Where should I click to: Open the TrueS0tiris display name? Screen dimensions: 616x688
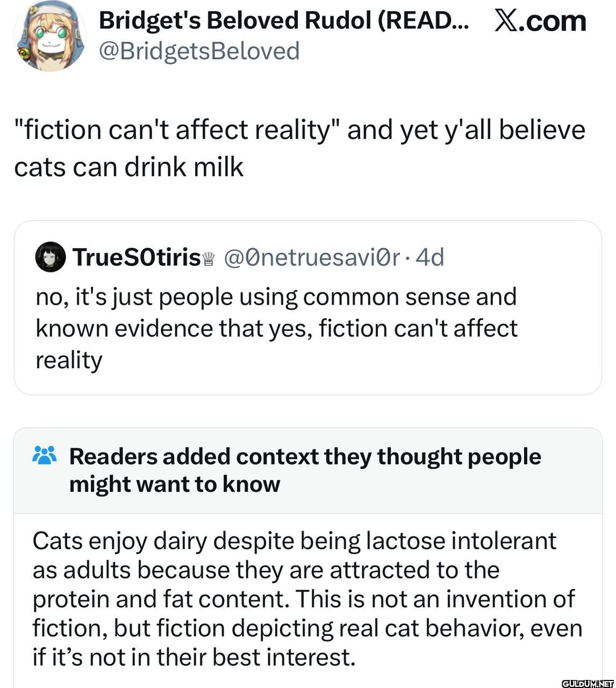point(136,257)
